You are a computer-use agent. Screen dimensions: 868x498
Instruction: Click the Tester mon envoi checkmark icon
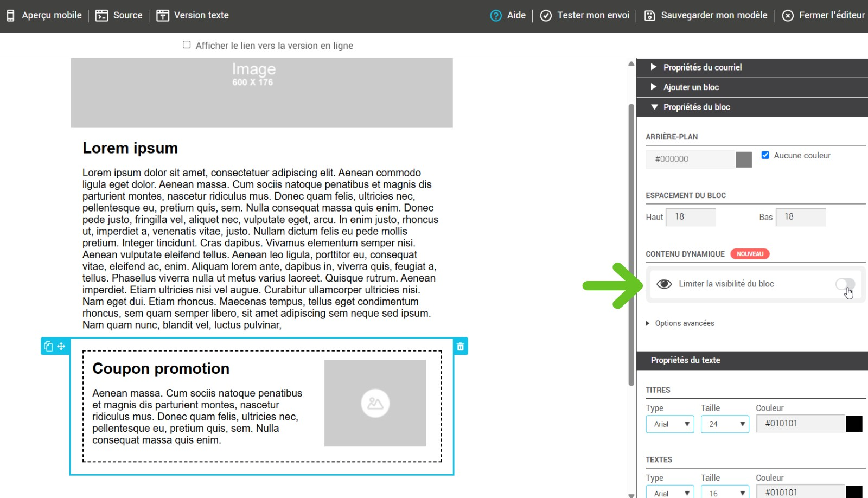pyautogui.click(x=546, y=16)
